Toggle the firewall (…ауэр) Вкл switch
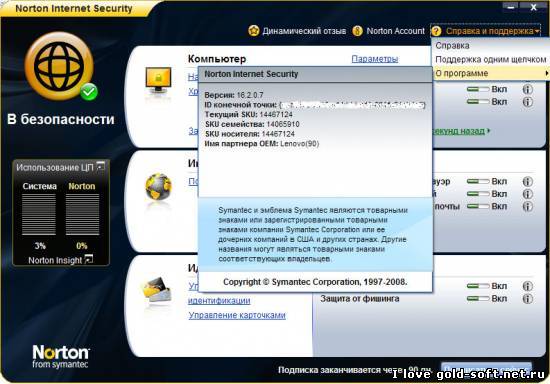550x384 pixels. (x=478, y=181)
